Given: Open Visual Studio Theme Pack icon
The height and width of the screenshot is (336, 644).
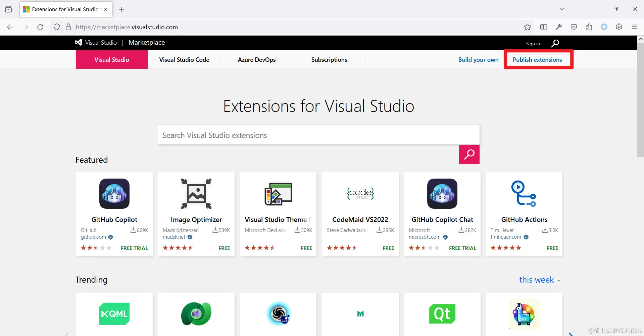Looking at the screenshot, I should 278,194.
